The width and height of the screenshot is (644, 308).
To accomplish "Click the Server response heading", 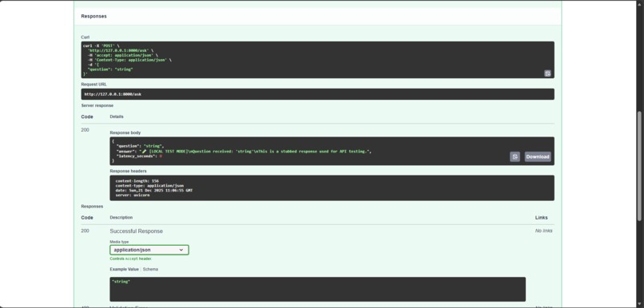I will pos(97,106).
